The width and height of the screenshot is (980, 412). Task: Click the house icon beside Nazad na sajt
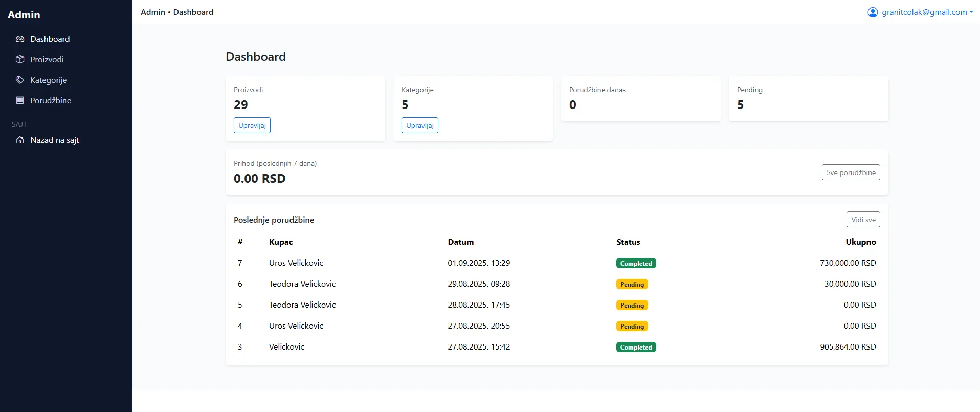coord(20,140)
